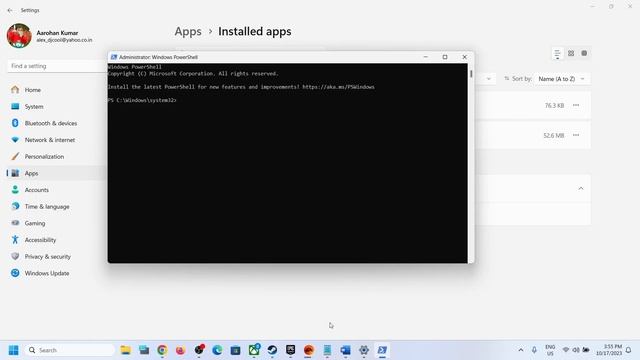Image resolution: width=640 pixels, height=360 pixels.
Task: Switch installed apps to list view
Action: tap(557, 53)
